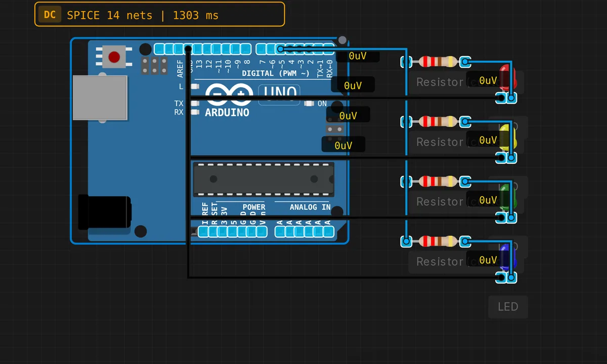
Task: Select the blue LED component
Action: click(508, 257)
